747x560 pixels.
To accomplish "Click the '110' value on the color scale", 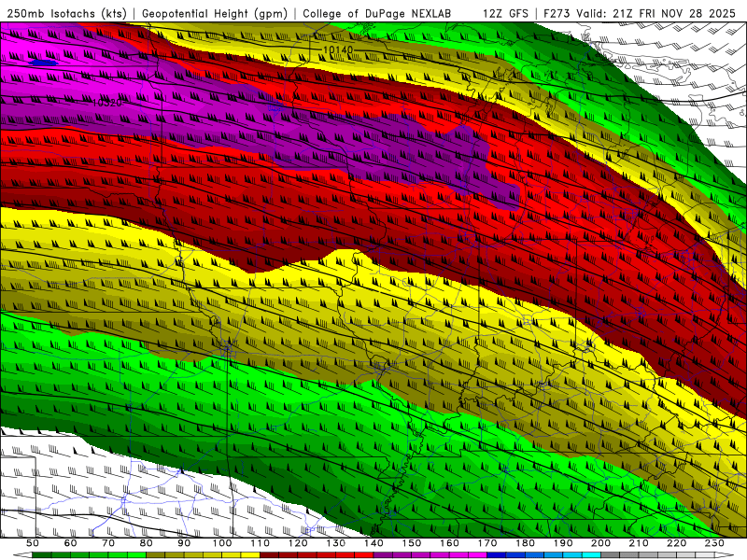I will coord(261,543).
